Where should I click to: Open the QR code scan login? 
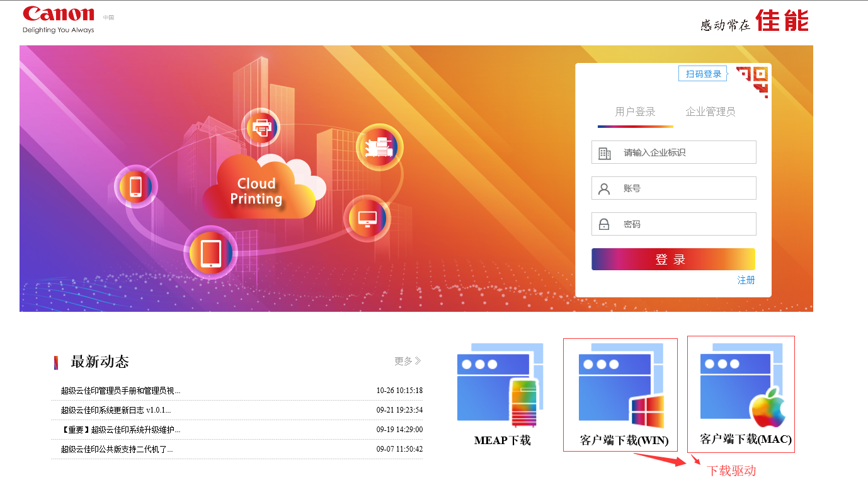pos(753,81)
